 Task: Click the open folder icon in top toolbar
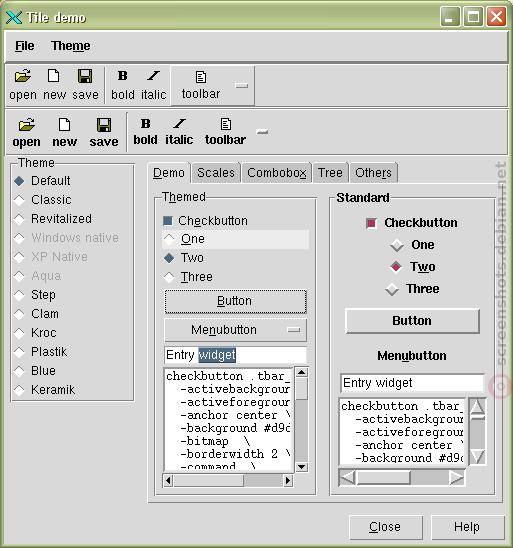click(23, 76)
